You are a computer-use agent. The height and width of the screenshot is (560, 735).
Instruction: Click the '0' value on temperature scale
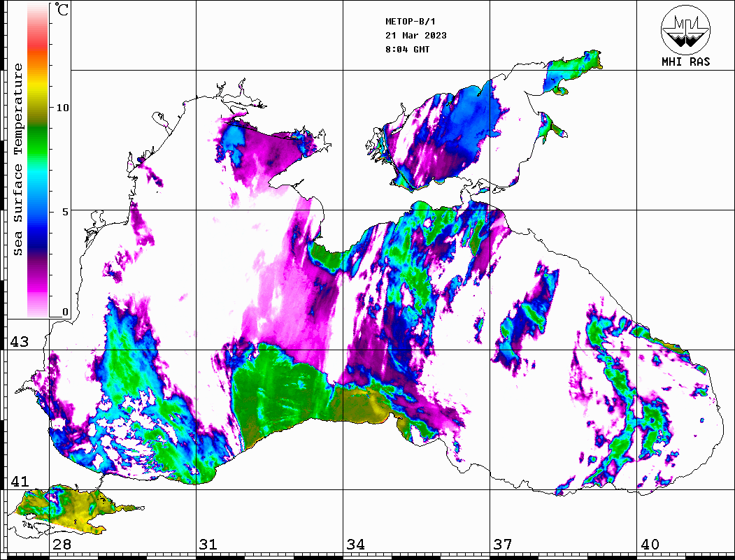[x=65, y=312]
